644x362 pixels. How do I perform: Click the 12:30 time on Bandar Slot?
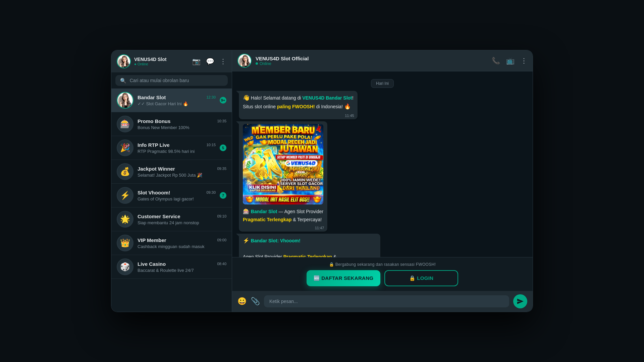tap(211, 97)
